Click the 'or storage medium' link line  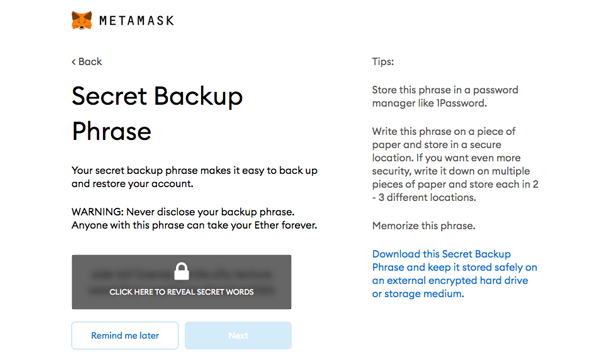coord(418,294)
